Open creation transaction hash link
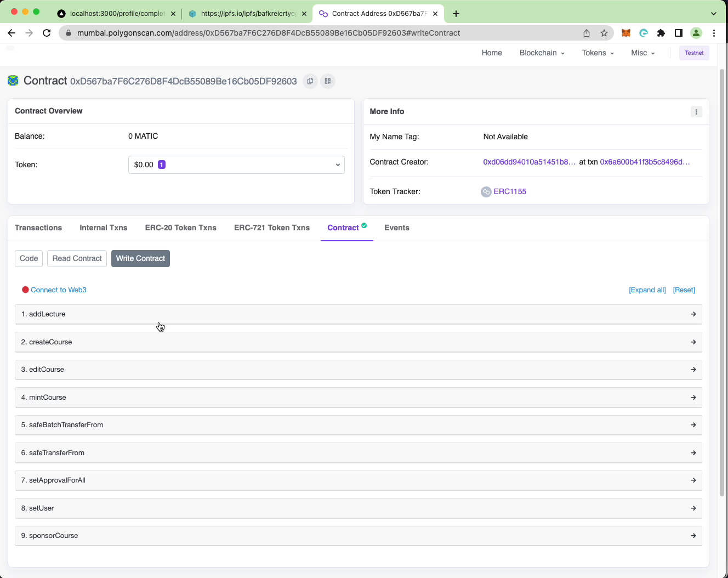Viewport: 728px width, 578px height. coord(645,162)
